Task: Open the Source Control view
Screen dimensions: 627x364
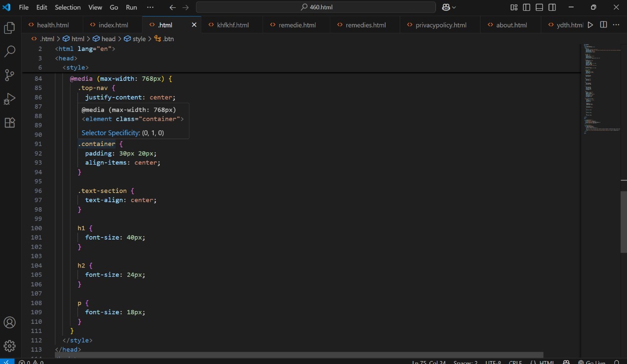Action: click(9, 75)
